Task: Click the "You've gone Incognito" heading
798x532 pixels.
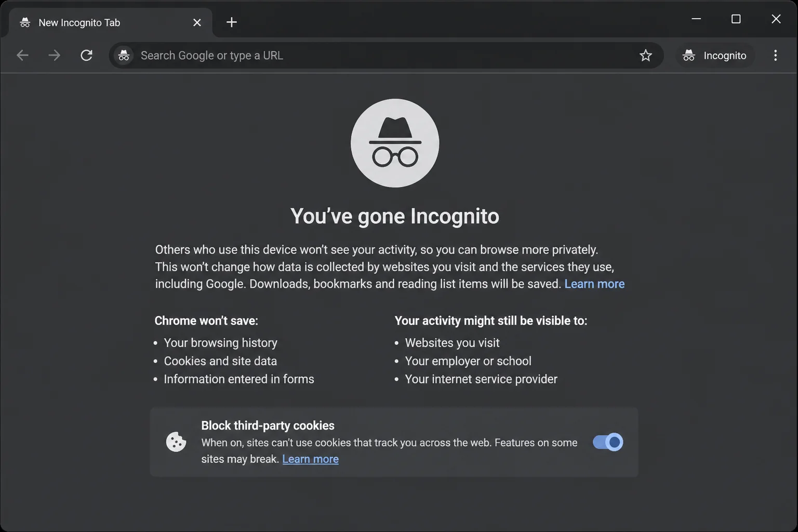Action: pyautogui.click(x=395, y=216)
